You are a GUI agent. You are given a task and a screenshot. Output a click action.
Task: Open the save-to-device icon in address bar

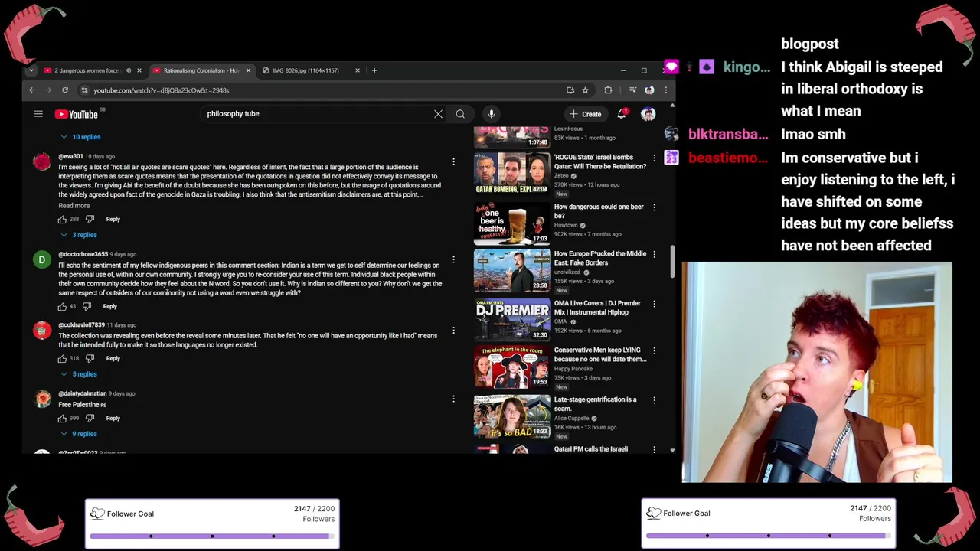[570, 90]
